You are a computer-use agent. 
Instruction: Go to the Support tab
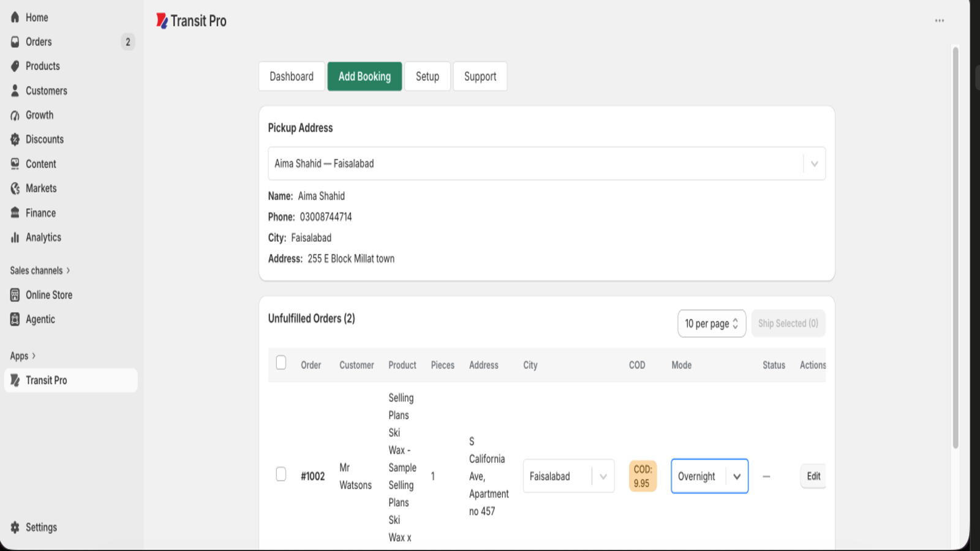point(480,77)
